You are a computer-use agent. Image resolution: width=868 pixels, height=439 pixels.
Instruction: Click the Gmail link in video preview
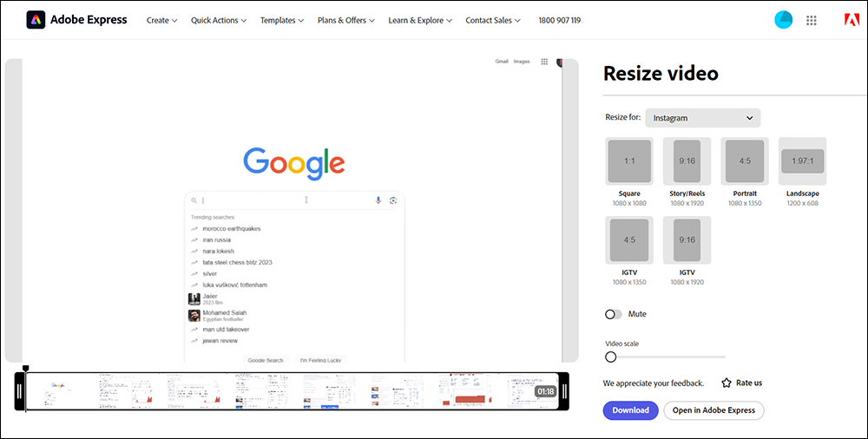click(502, 62)
